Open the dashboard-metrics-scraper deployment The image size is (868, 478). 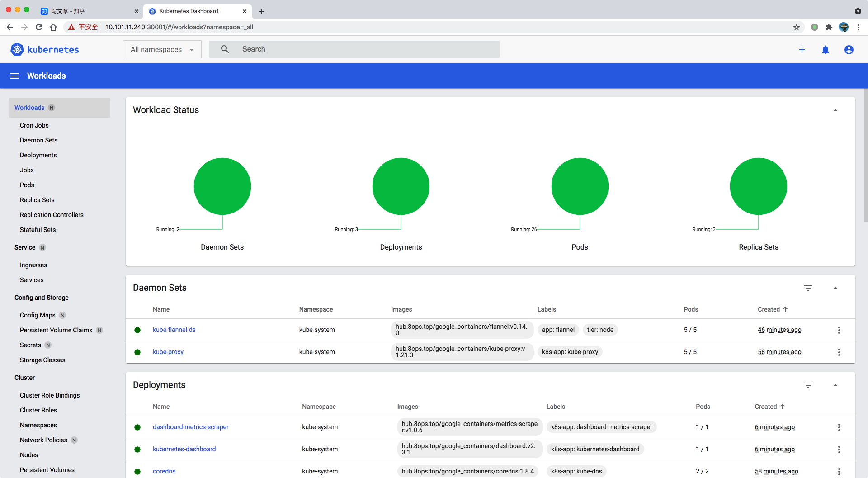point(190,427)
